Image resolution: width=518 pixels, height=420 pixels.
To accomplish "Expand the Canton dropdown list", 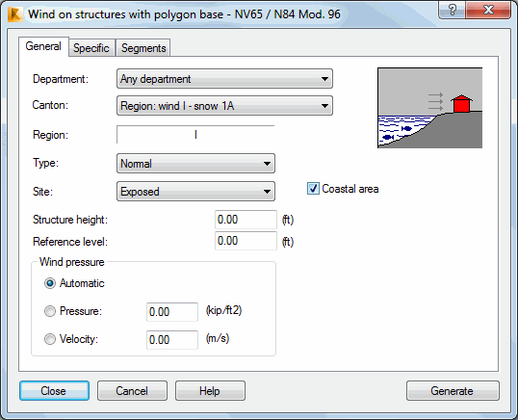I will point(224,106).
